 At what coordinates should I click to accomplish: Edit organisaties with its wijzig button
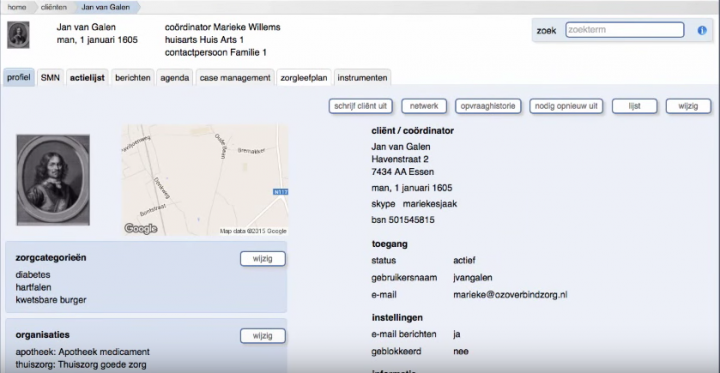pos(263,336)
